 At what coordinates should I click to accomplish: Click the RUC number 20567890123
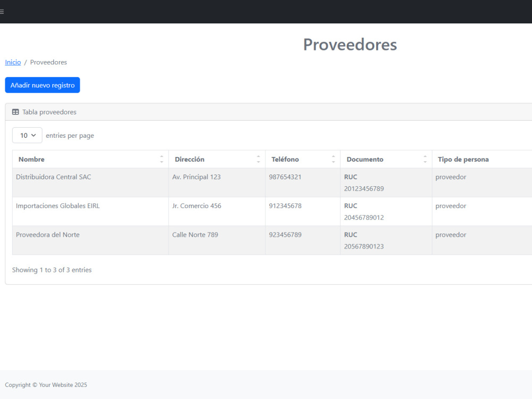point(364,246)
